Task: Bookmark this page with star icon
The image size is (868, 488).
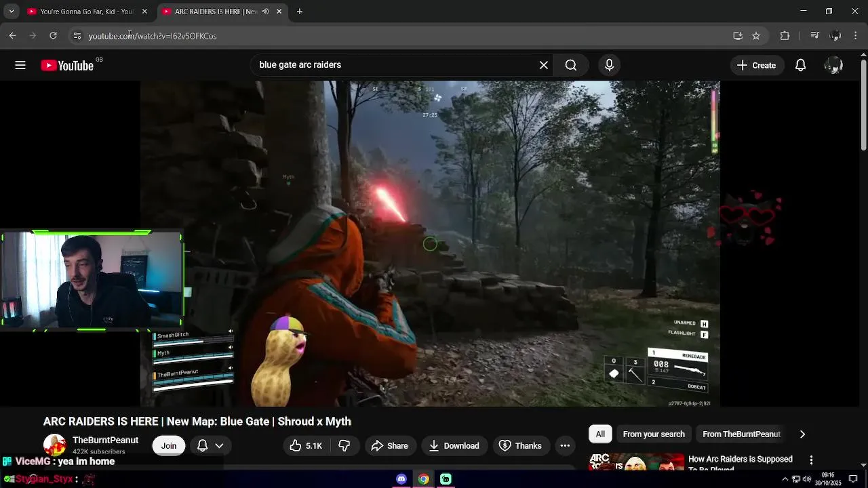Action: pos(756,36)
